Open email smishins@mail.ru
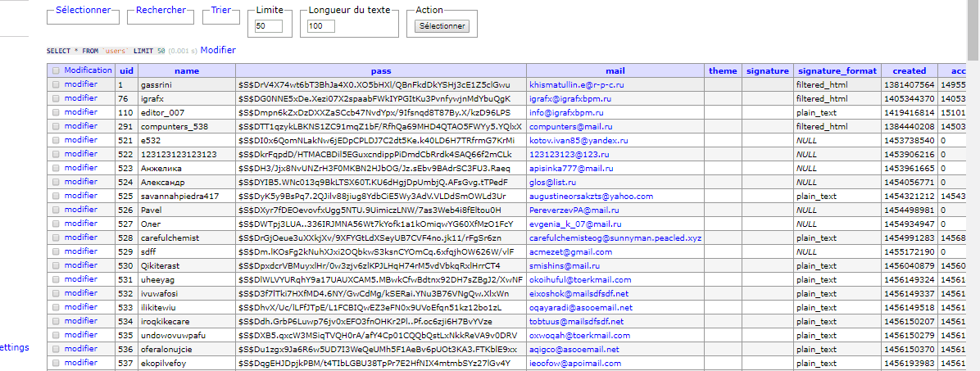980x371 pixels. [x=565, y=266]
